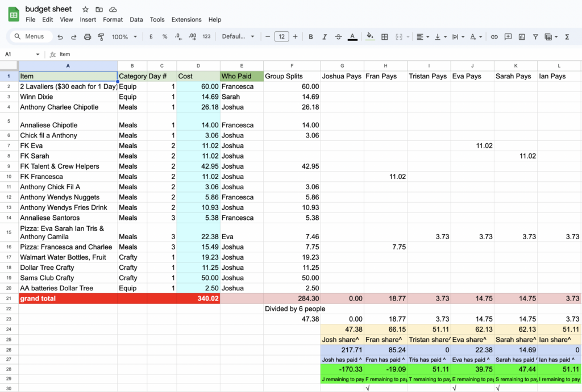Toggle bold formatting
This screenshot has height=392, width=582.
click(311, 37)
